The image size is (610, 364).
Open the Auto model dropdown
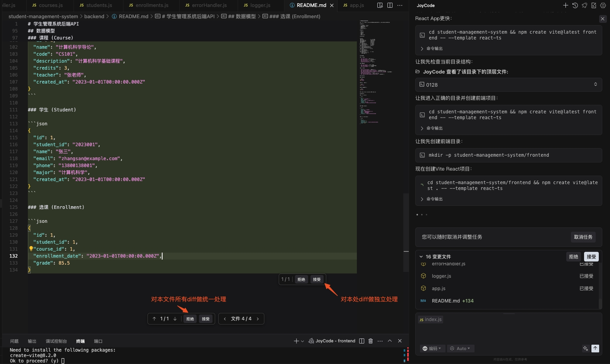click(461, 349)
